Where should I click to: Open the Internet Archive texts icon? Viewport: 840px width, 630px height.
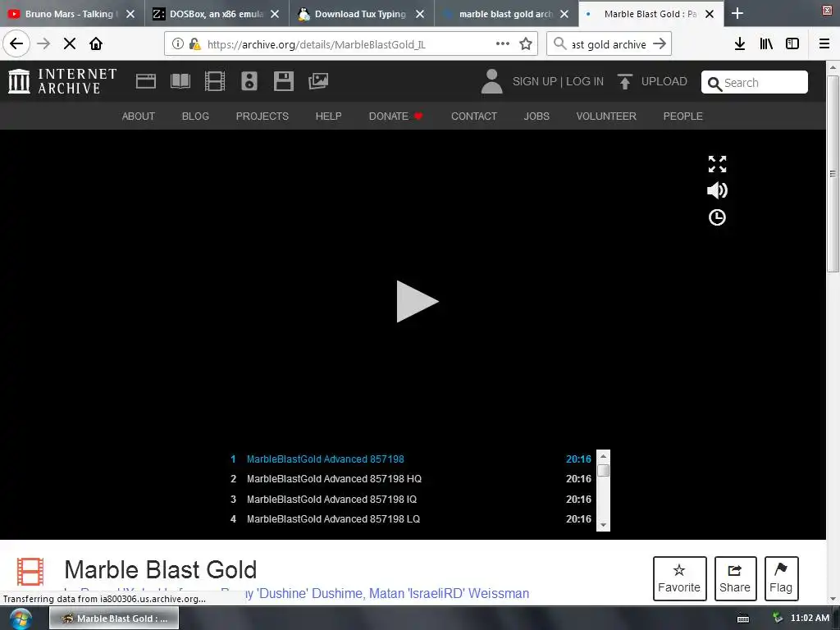180,81
